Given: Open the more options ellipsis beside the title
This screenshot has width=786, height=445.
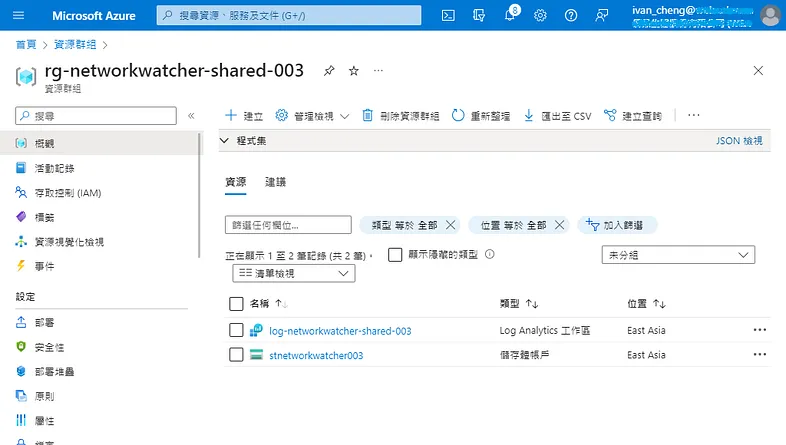Looking at the screenshot, I should (x=378, y=71).
